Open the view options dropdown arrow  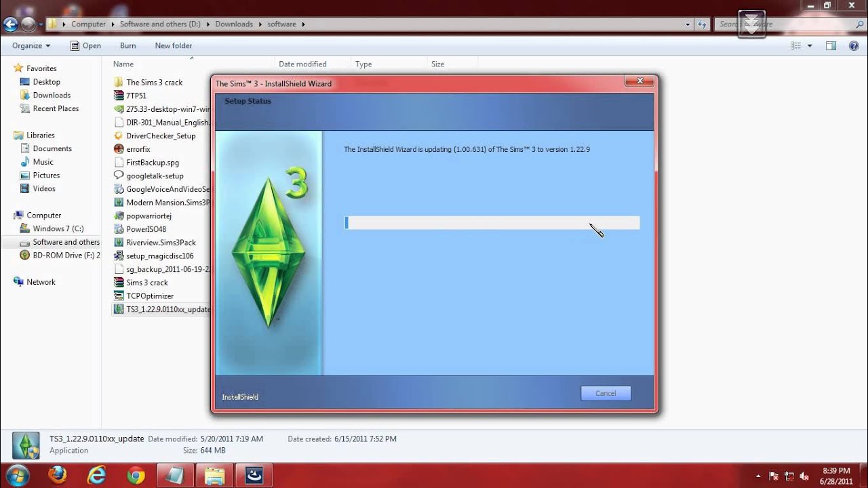(x=810, y=45)
